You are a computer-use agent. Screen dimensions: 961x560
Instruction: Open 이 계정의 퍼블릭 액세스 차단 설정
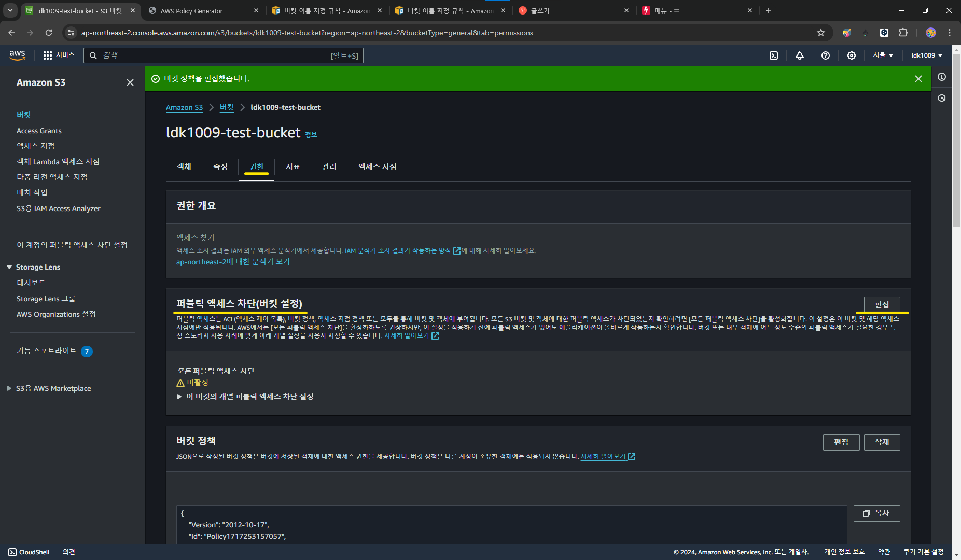click(72, 245)
